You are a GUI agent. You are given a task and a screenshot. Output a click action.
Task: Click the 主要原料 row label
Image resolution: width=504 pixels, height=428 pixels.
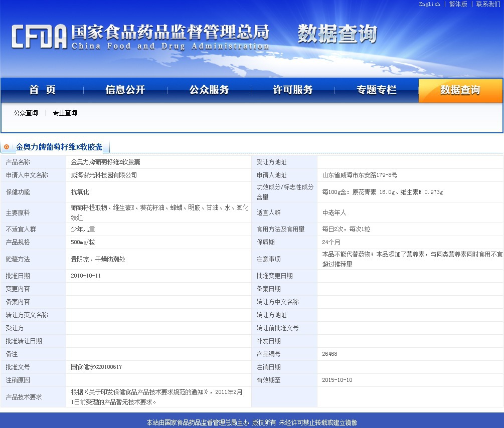click(18, 212)
